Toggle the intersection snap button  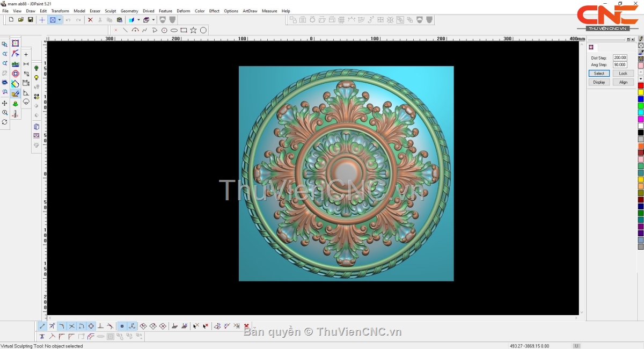click(71, 326)
